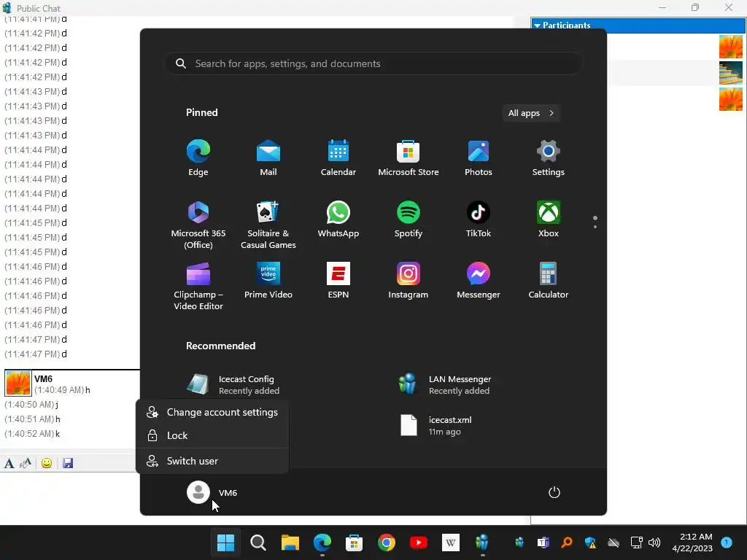Screen dimensions: 747x560
Task: Click VM6 username in Start menu
Action: [x=228, y=493]
